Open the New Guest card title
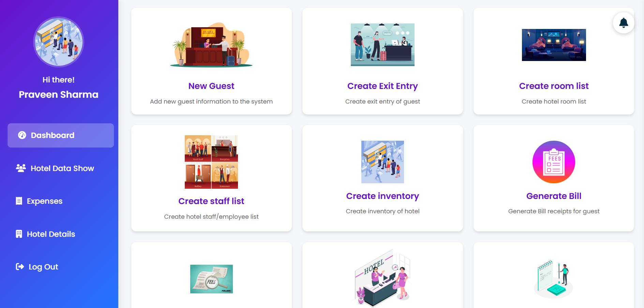644x308 pixels. [211, 86]
